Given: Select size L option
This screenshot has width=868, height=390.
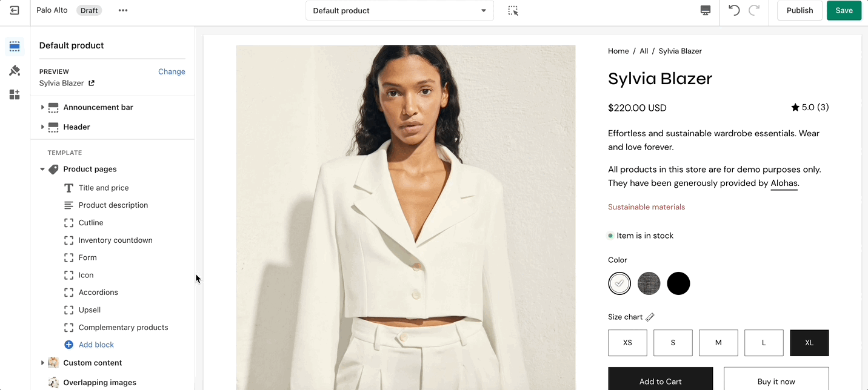Looking at the screenshot, I should tap(764, 343).
